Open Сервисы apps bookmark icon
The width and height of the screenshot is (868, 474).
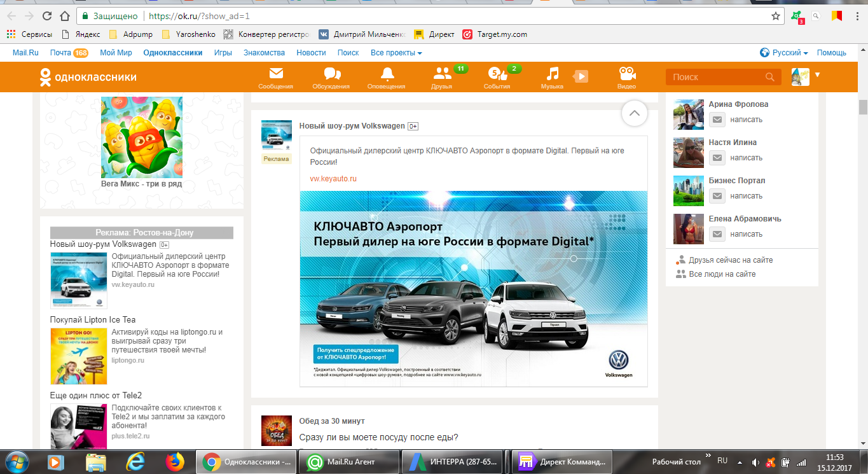click(11, 34)
